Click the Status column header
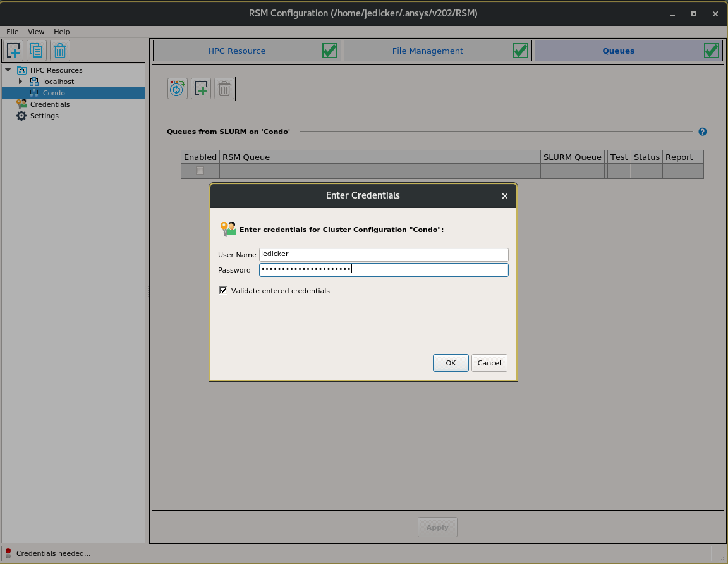Image resolution: width=728 pixels, height=564 pixels. [x=646, y=157]
